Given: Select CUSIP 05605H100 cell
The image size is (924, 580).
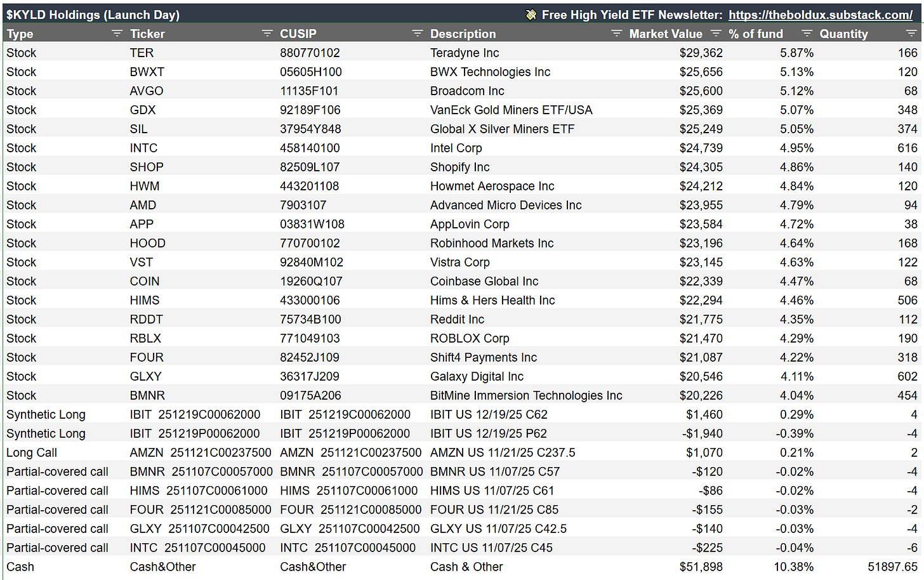Looking at the screenshot, I should point(311,72).
